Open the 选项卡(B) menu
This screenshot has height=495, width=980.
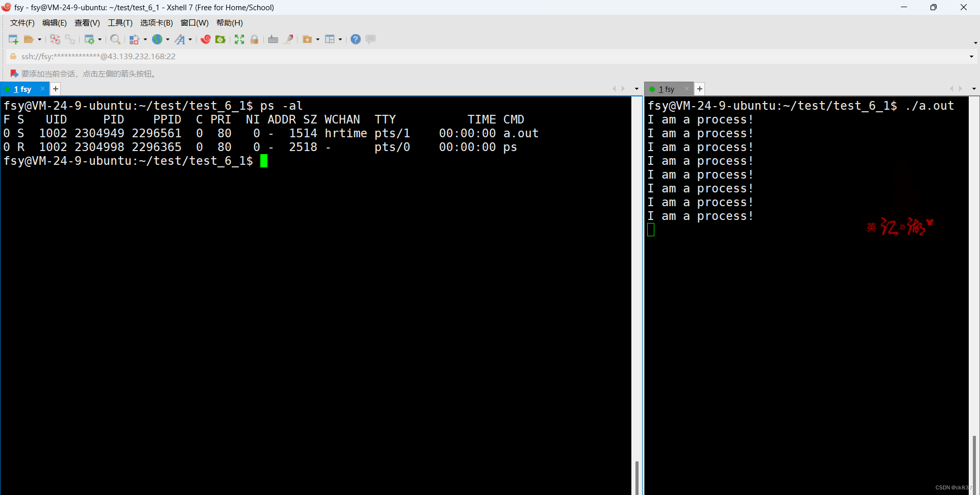pyautogui.click(x=157, y=23)
